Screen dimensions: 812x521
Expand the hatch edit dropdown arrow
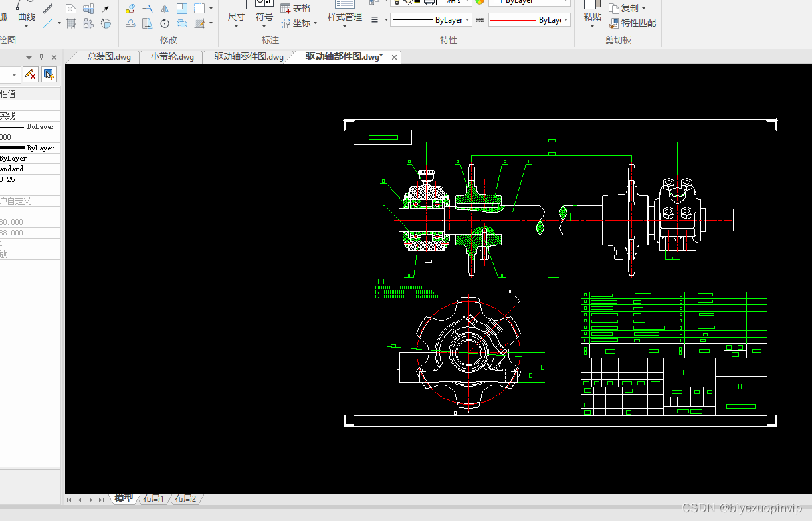[x=211, y=23]
